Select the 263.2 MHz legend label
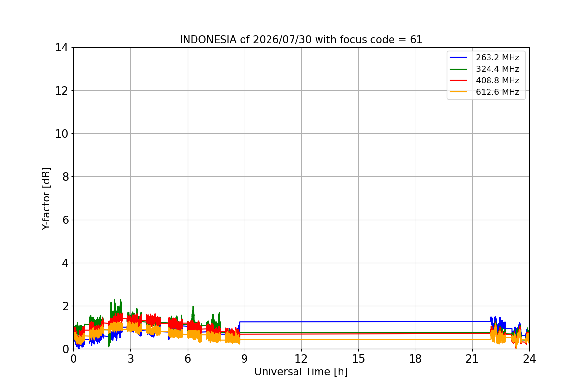 pyautogui.click(x=497, y=58)
